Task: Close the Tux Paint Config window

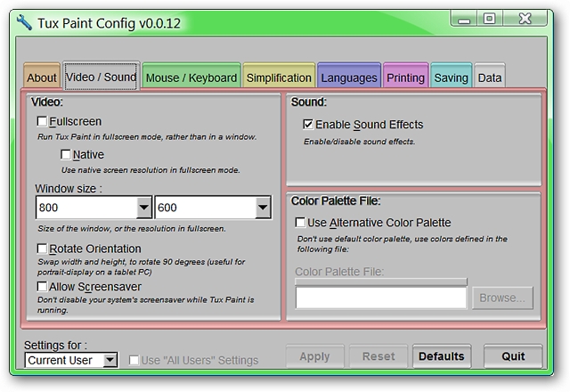Action: (525, 19)
